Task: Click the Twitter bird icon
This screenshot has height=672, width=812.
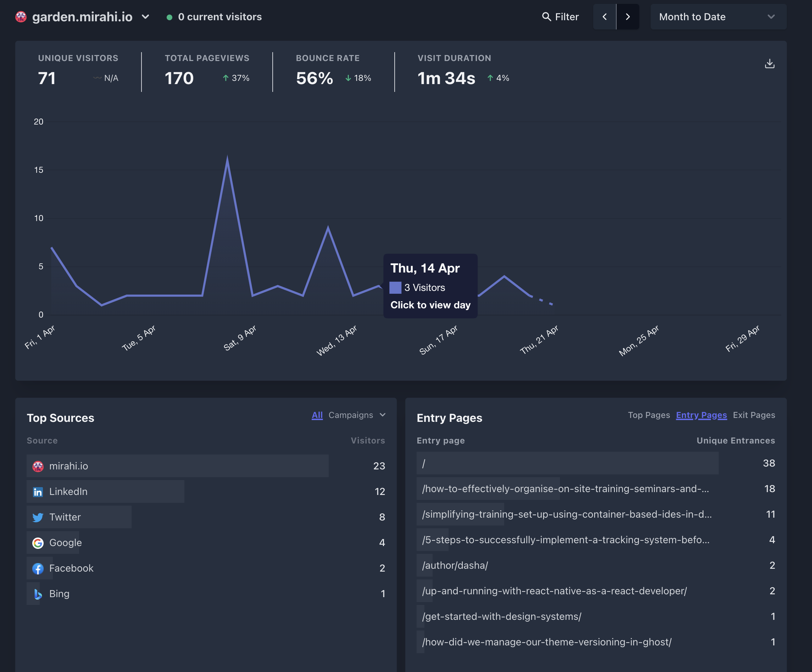Action: point(38,517)
